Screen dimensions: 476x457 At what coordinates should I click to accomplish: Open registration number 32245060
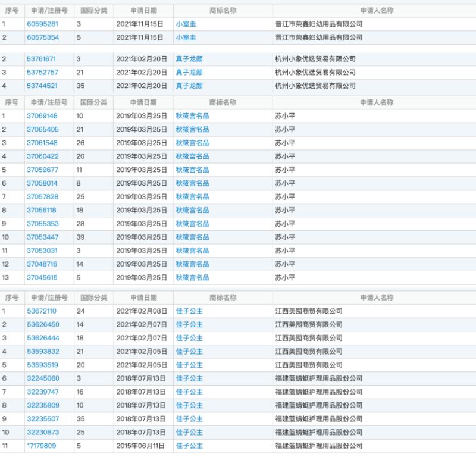(43, 378)
